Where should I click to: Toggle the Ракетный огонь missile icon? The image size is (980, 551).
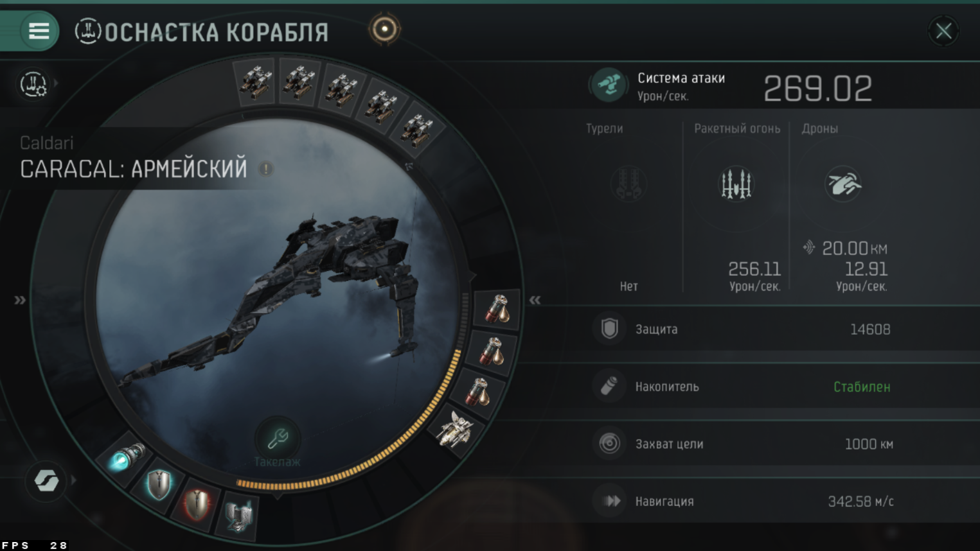[x=736, y=184]
